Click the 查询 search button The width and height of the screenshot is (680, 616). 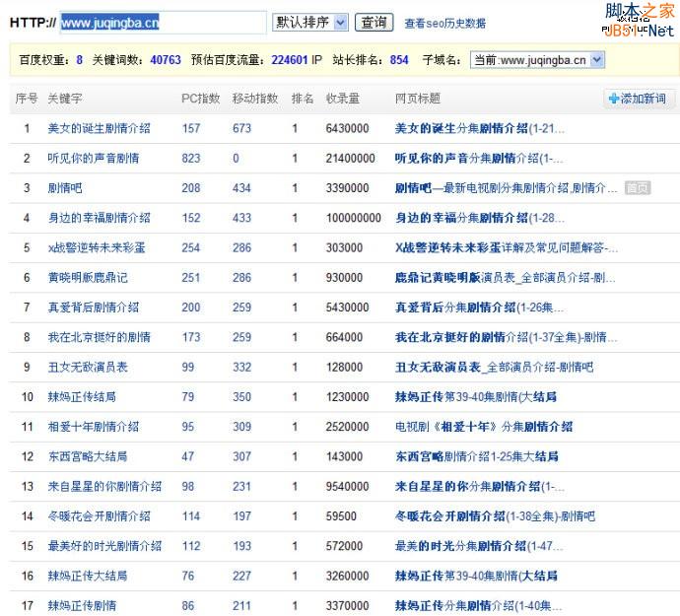pyautogui.click(x=374, y=22)
